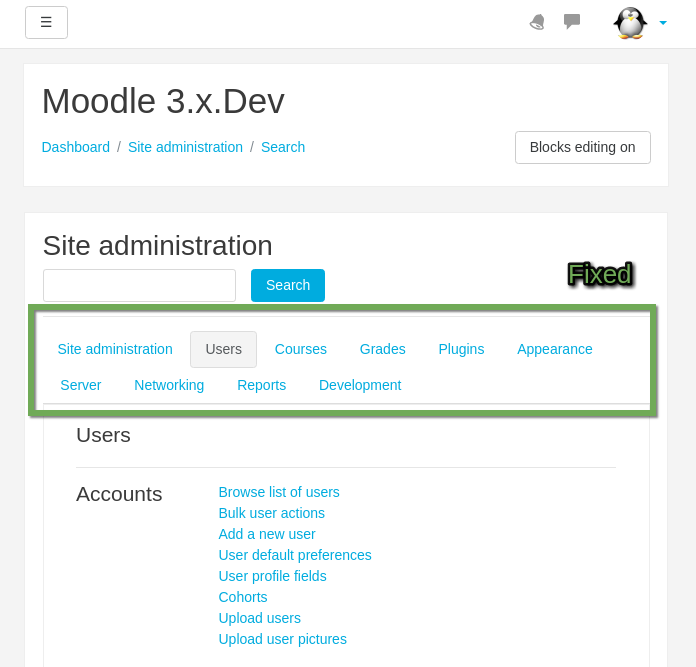Expand the user menu dropdown arrow

663,23
